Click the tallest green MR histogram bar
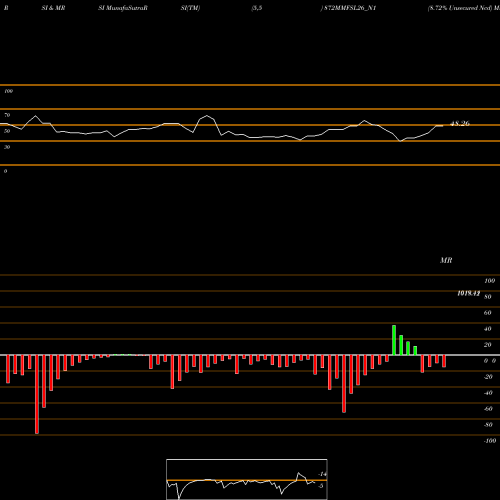 (x=394, y=340)
